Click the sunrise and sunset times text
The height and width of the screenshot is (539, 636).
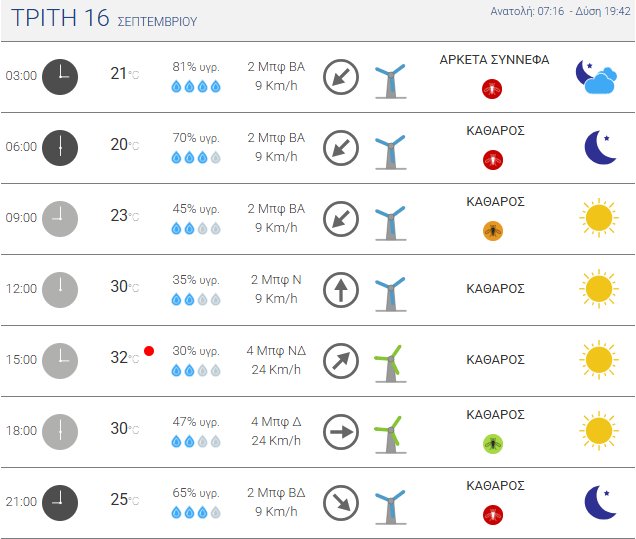pyautogui.click(x=560, y=11)
